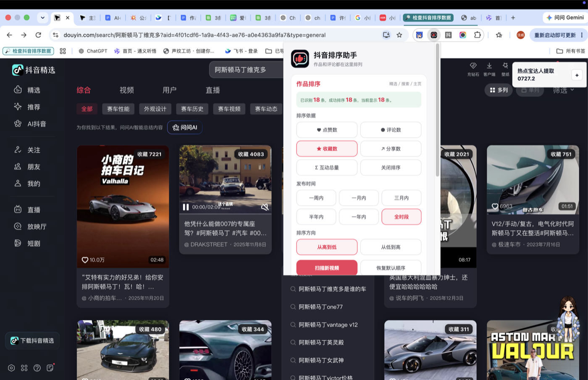This screenshot has height=380, width=588.
Task: Click 扫描新视频 button
Action: point(327,267)
